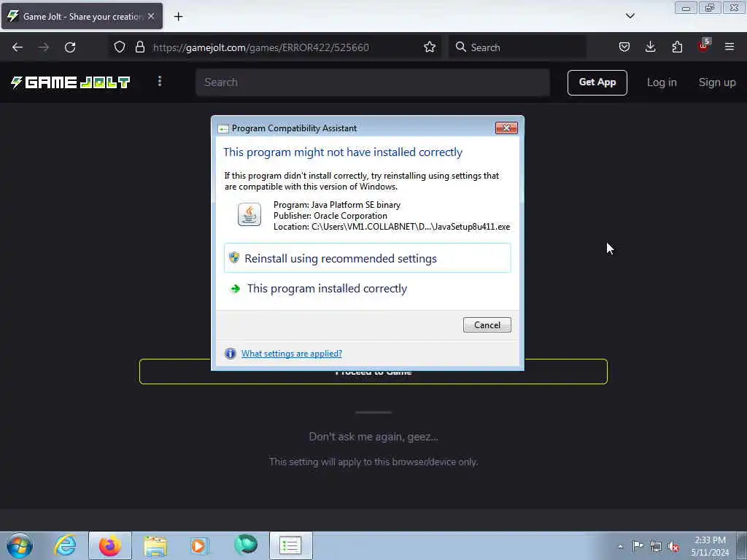Viewport: 747px width, 560px height.
Task: Open a new tab with plus button
Action: point(178,17)
